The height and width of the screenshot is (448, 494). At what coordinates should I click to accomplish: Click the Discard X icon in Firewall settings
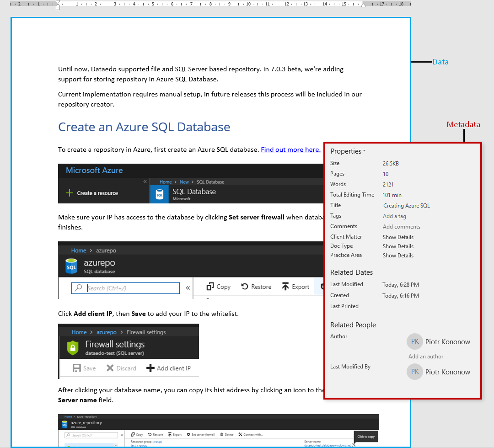click(x=110, y=368)
